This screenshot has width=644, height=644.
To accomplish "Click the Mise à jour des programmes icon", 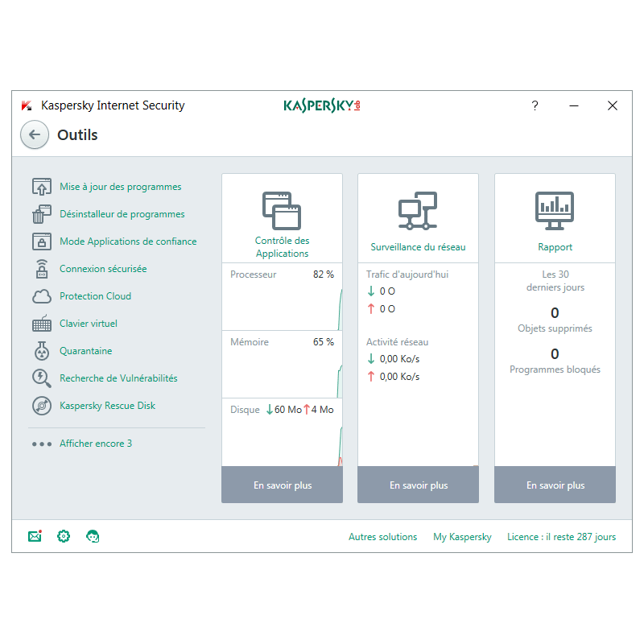I will pyautogui.click(x=42, y=187).
